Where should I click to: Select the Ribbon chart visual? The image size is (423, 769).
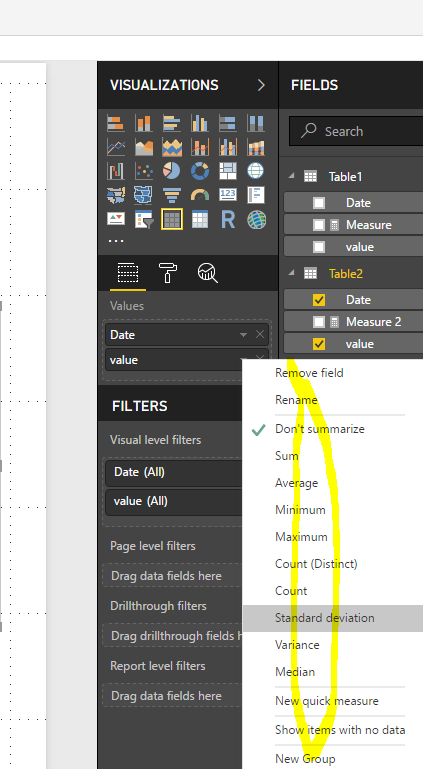pos(255,147)
